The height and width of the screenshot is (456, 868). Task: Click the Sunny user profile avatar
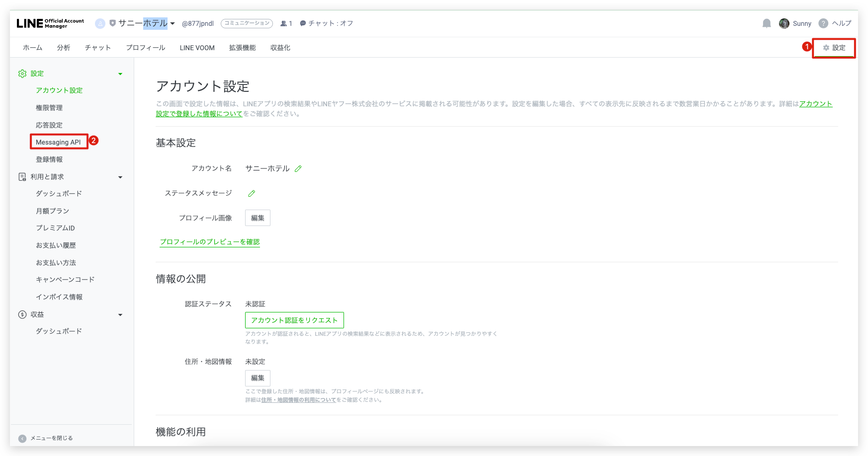(x=784, y=23)
